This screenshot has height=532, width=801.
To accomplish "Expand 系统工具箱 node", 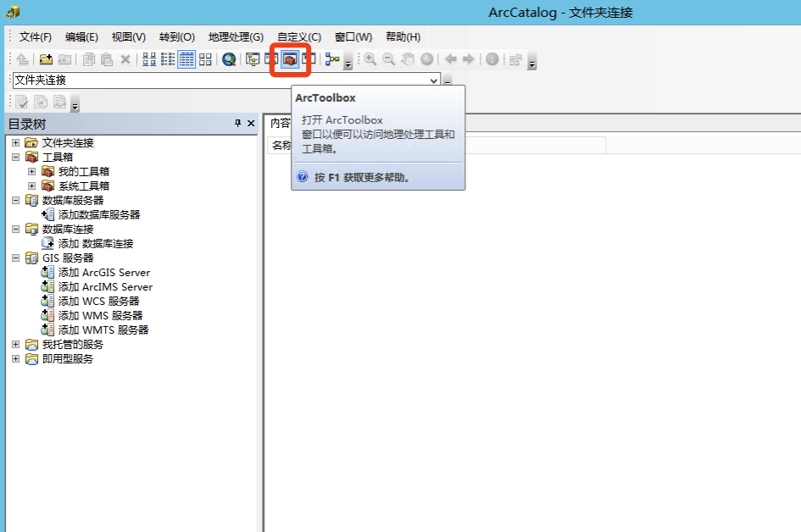I will point(31,186).
